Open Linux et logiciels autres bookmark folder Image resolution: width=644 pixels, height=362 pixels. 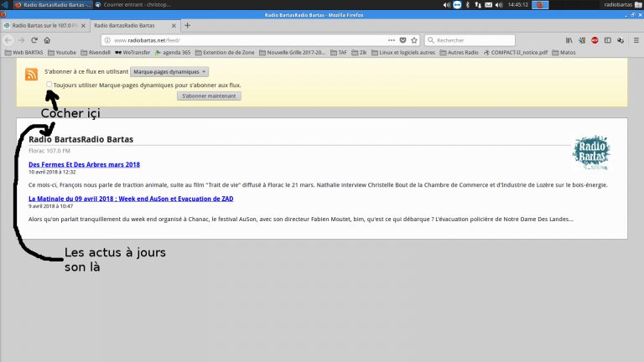point(403,53)
